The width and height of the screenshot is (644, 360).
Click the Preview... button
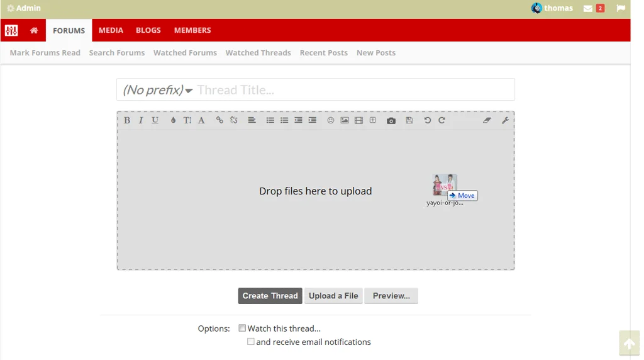coord(391,296)
